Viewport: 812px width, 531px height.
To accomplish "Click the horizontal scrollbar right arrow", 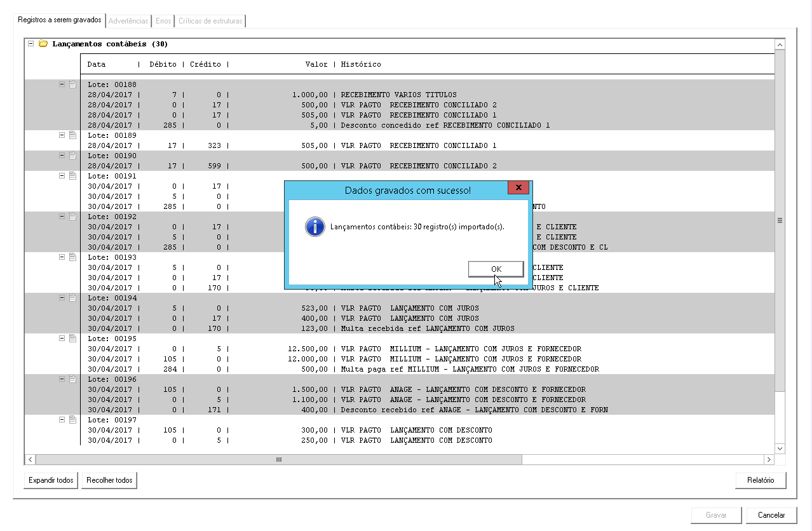I will pos(769,459).
